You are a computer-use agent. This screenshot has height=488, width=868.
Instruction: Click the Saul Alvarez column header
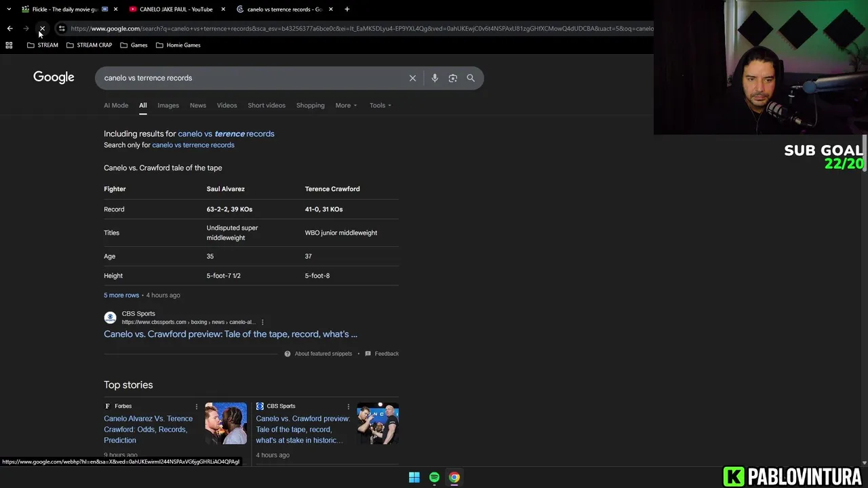(x=226, y=189)
